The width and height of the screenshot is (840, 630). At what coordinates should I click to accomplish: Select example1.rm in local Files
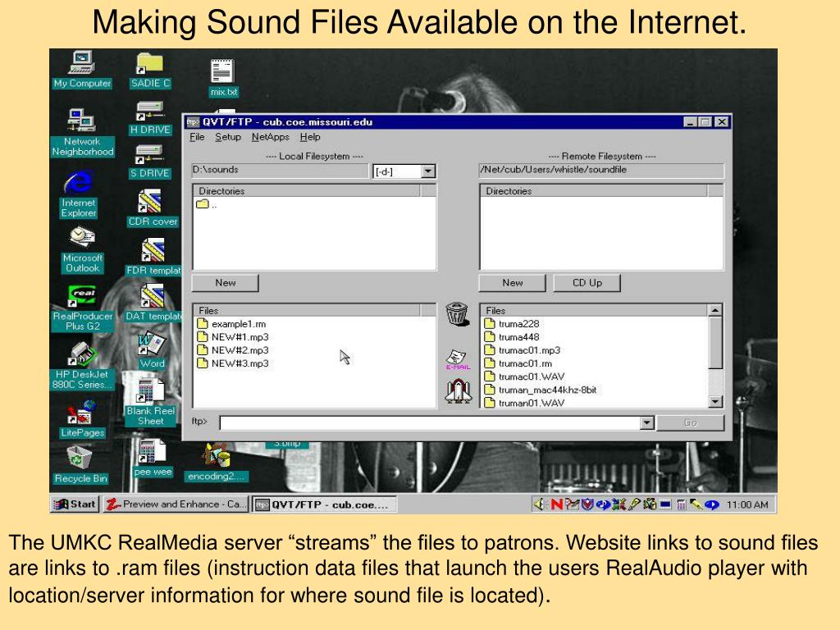(x=231, y=323)
